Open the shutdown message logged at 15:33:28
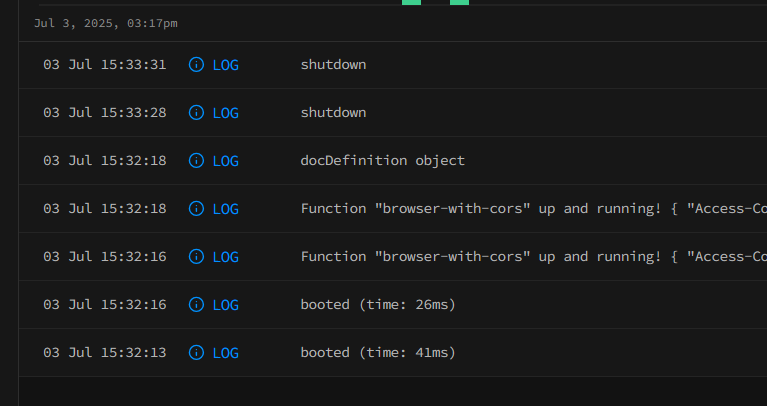767x406 pixels. point(333,113)
